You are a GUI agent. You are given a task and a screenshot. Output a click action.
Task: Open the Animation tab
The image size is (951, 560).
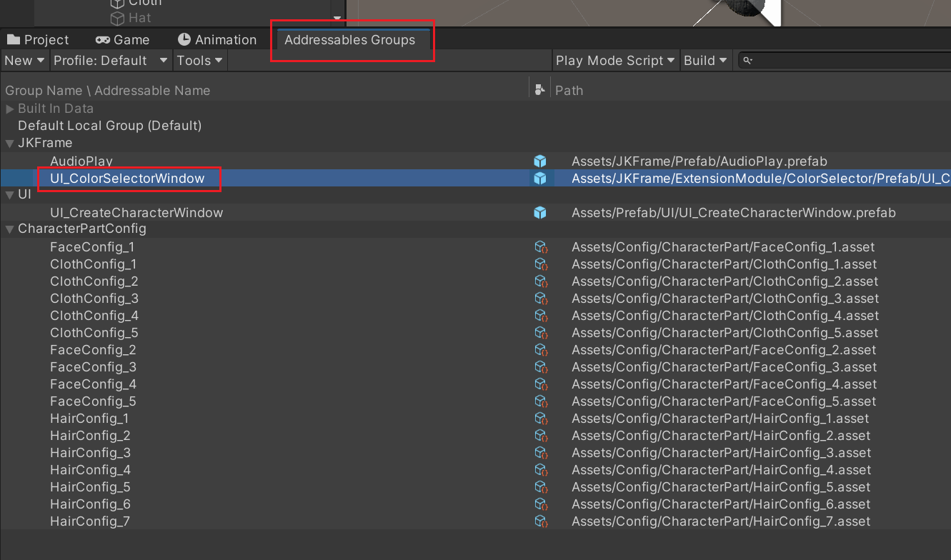(216, 40)
